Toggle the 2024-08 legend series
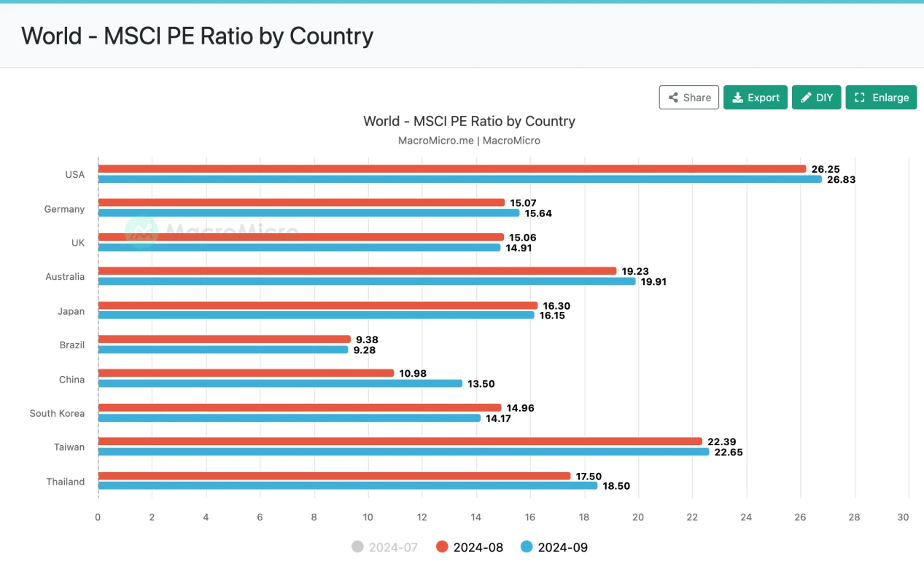 470,547
